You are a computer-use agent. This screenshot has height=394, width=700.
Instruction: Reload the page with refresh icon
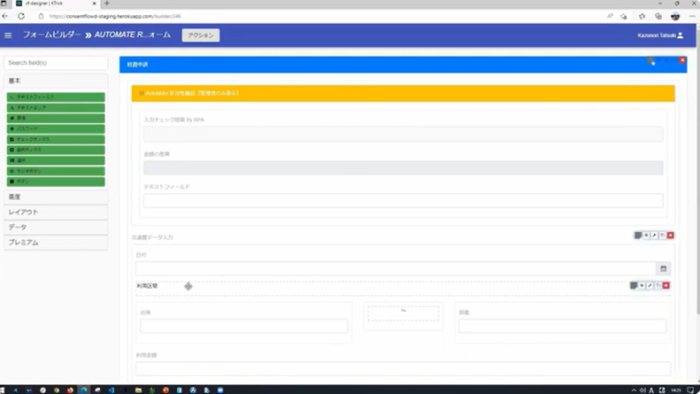coord(21,16)
